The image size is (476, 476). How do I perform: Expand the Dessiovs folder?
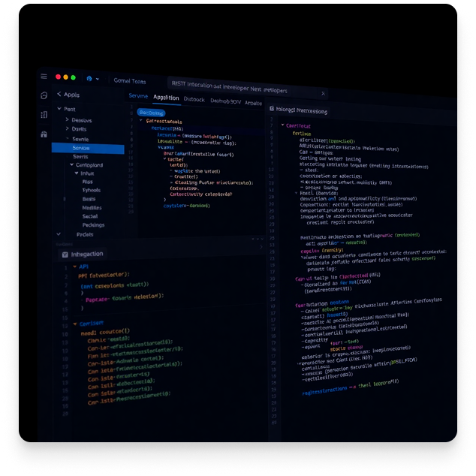(x=67, y=120)
